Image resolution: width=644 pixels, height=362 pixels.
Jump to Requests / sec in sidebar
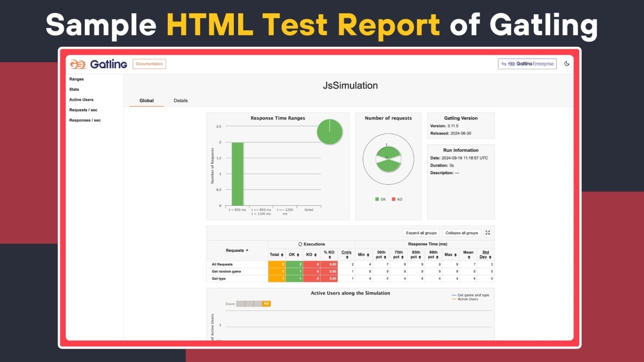pos(83,110)
